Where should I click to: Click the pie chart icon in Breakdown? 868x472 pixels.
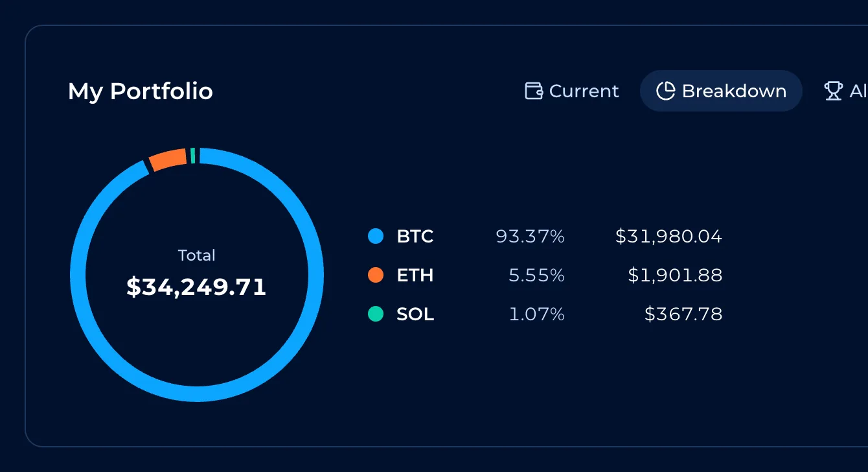665,91
